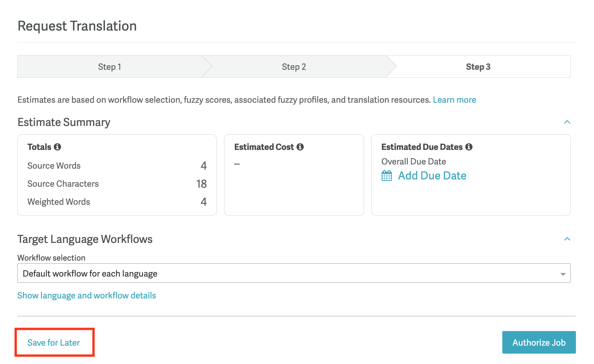
Task: Collapse the Estimate Summary section using its chevron
Action: coord(567,122)
